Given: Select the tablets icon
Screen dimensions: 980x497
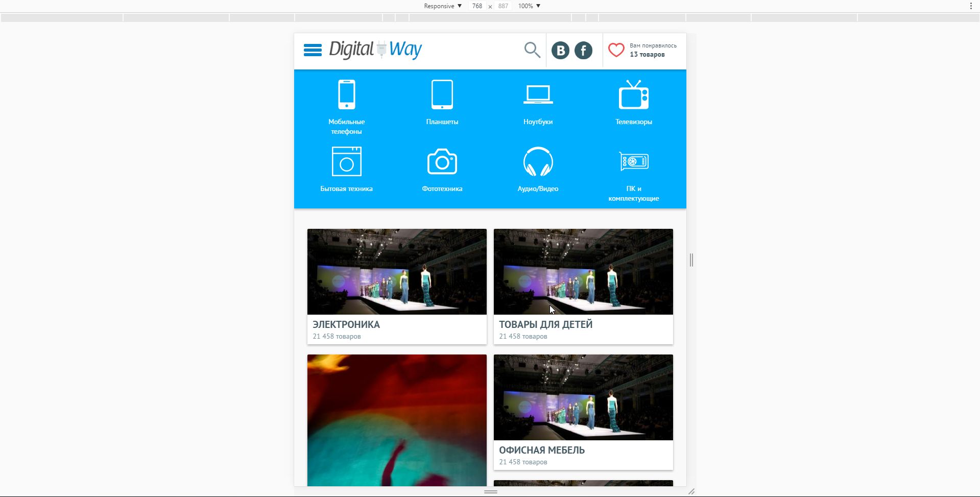Looking at the screenshot, I should pyautogui.click(x=442, y=94).
